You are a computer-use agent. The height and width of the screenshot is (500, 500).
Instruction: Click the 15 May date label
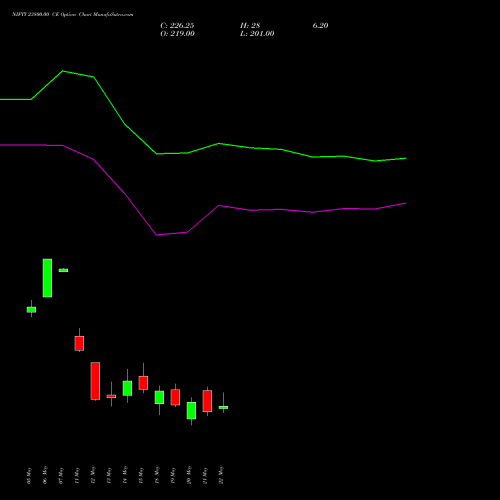pyautogui.click(x=141, y=476)
